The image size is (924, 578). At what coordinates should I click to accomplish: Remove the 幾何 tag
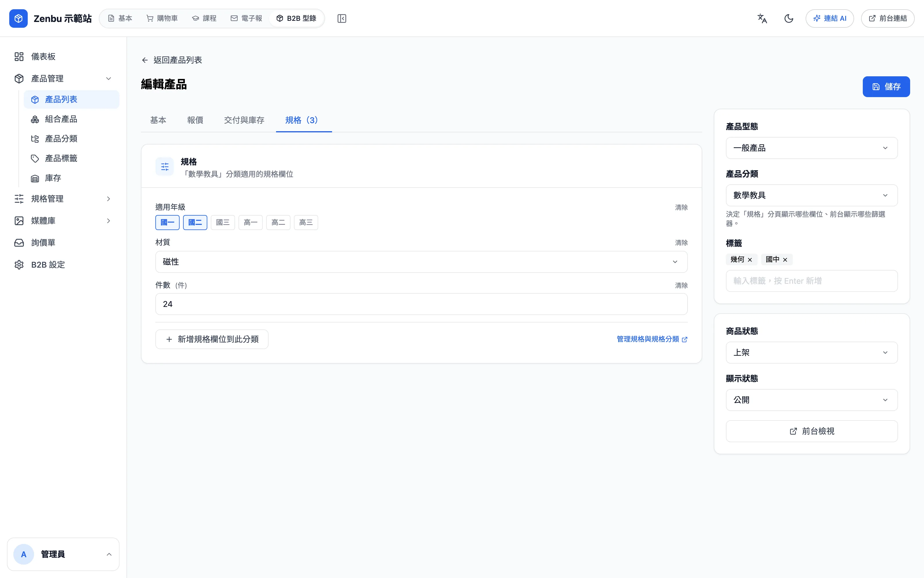tap(750, 260)
